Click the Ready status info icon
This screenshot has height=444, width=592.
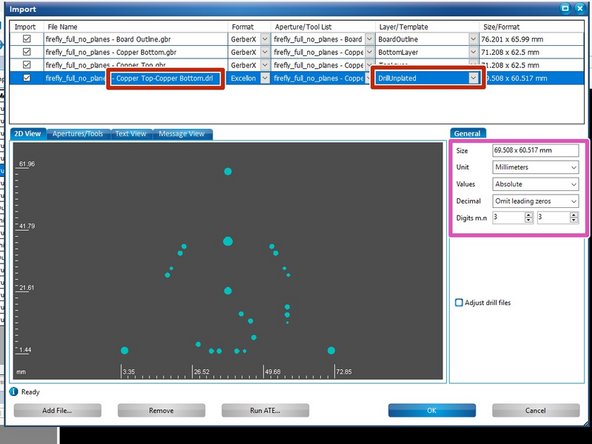pos(14,392)
